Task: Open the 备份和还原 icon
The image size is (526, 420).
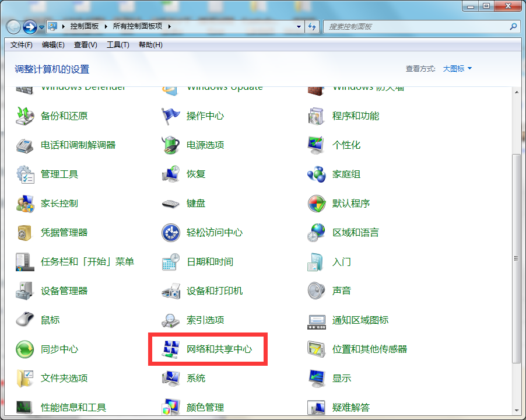Action: (25, 116)
